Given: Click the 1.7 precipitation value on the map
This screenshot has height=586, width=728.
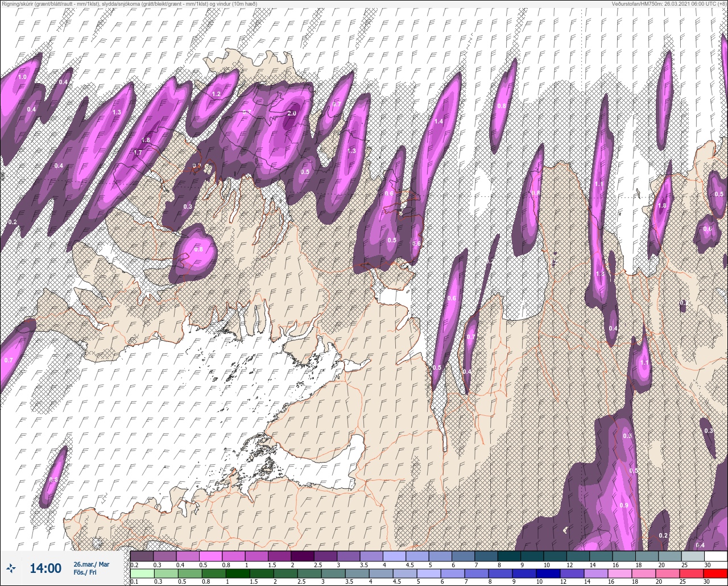Looking at the screenshot, I should point(137,152).
